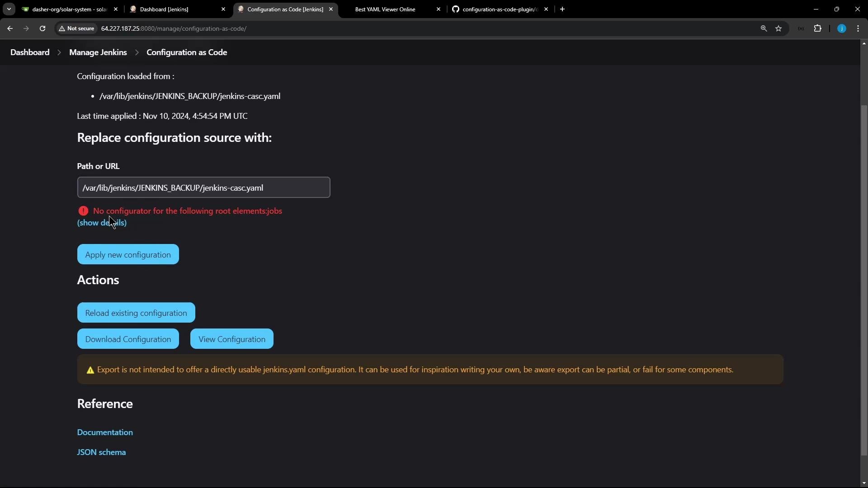Bookmark this page with the star icon
Screen dimensions: 868x488
[x=778, y=28]
